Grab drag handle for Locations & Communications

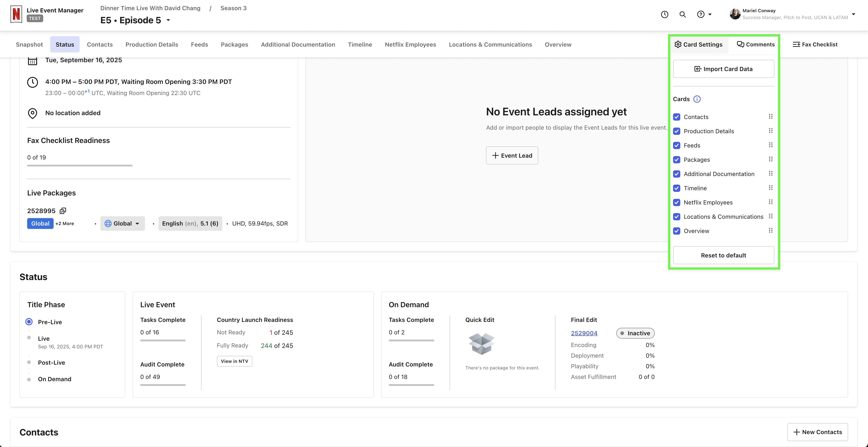tap(770, 216)
